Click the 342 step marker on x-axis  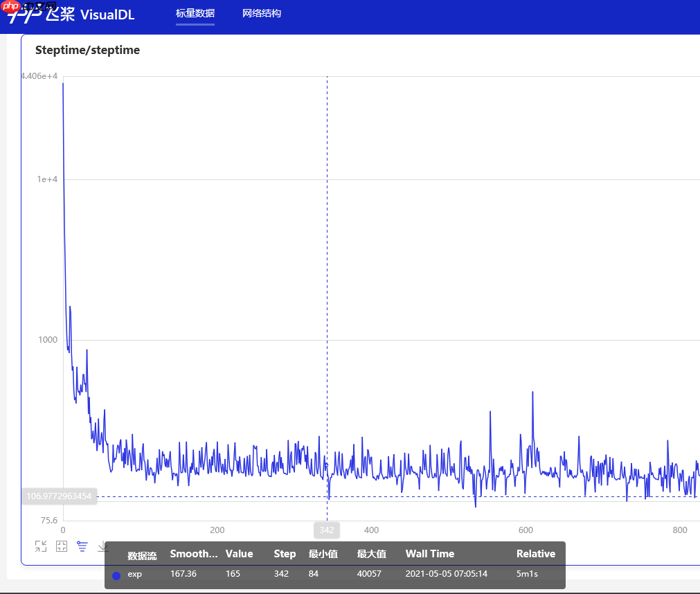coord(327,530)
